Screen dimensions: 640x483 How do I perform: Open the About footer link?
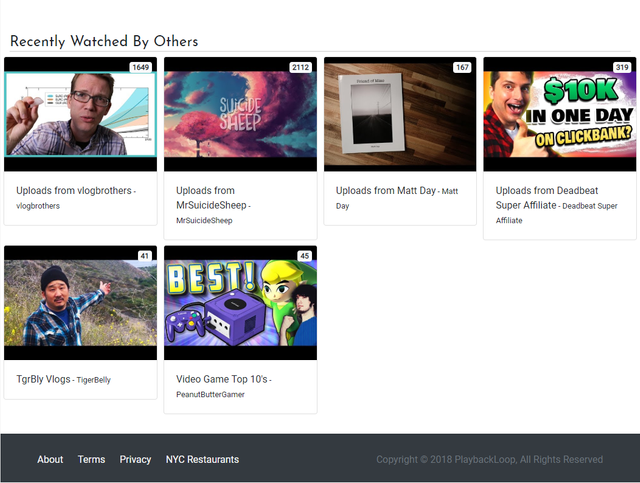pyautogui.click(x=50, y=460)
